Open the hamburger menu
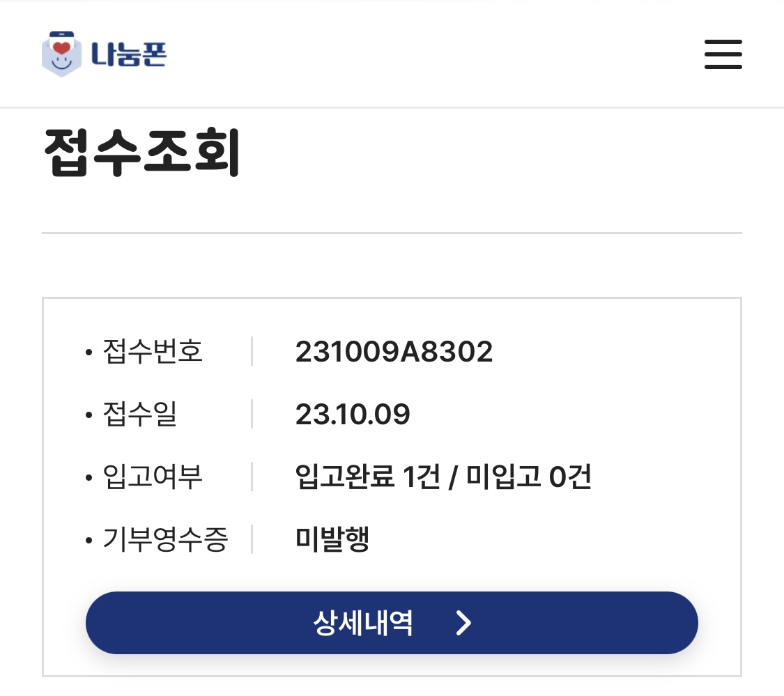The height and width of the screenshot is (696, 784). pos(723,54)
